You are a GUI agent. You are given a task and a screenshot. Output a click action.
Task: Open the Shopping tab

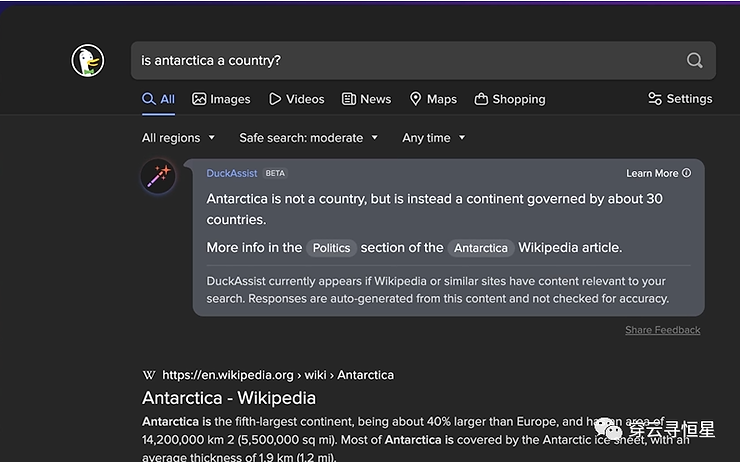pyautogui.click(x=510, y=99)
